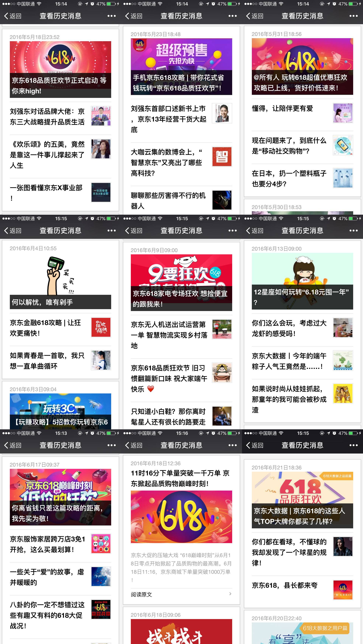
Task: Open 何以解忧，唯有剁手 cartoon banner
Action: click(x=60, y=281)
